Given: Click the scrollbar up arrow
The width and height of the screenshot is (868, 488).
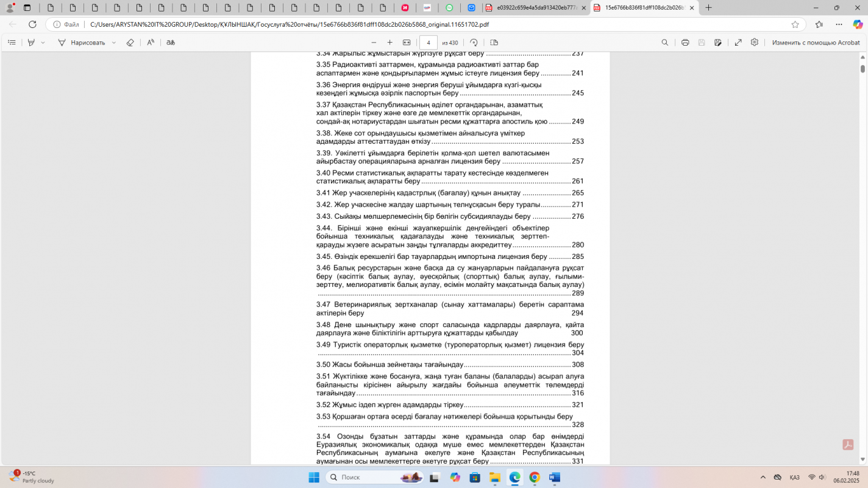Looking at the screenshot, I should point(863,57).
